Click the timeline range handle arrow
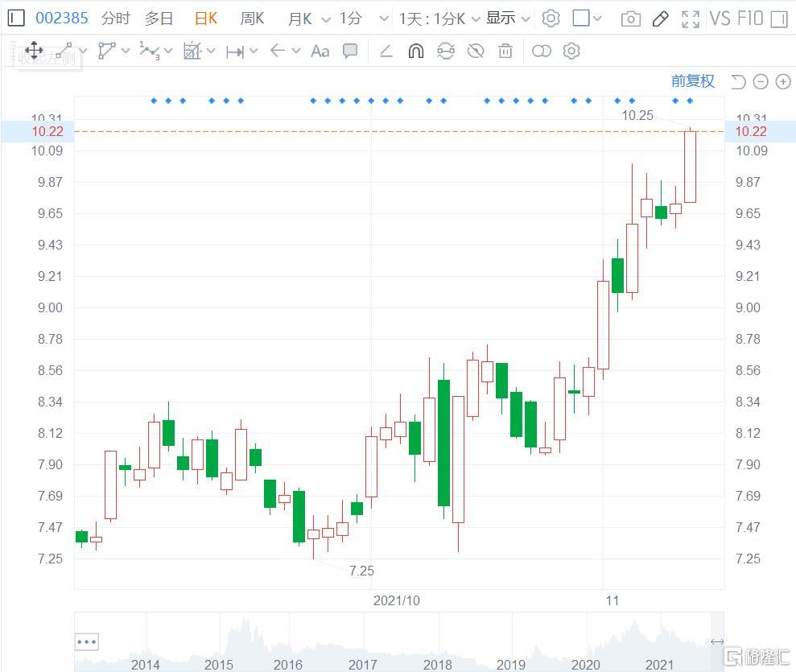The image size is (796, 672). point(717,642)
